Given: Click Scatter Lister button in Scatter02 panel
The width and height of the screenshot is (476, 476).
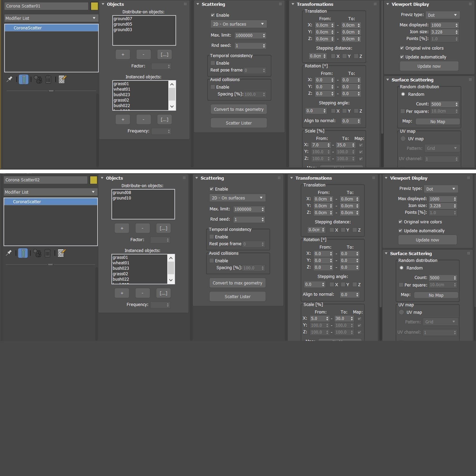Looking at the screenshot, I should pyautogui.click(x=237, y=296).
